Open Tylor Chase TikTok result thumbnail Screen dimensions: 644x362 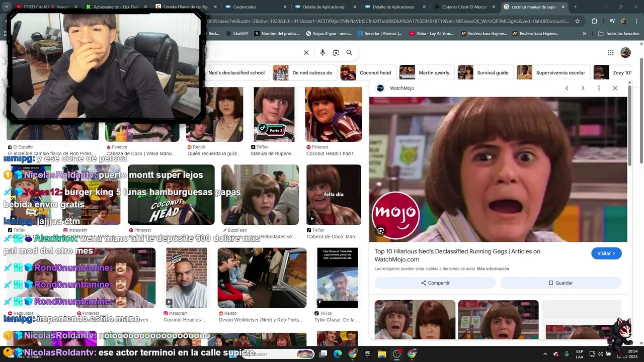click(x=337, y=278)
